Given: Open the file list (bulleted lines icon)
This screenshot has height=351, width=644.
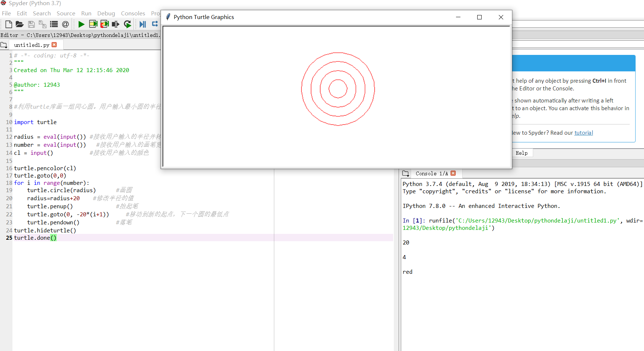Looking at the screenshot, I should point(54,24).
